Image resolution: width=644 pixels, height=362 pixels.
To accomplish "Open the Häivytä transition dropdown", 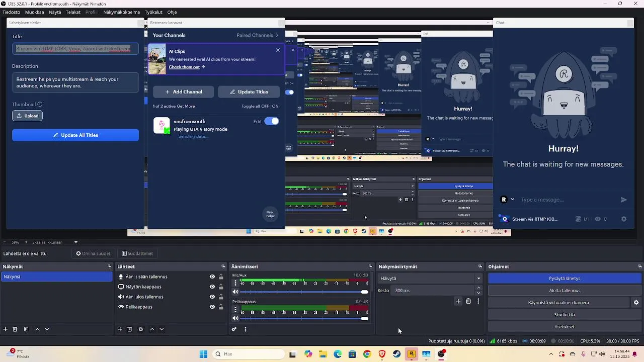I will [x=431, y=279].
